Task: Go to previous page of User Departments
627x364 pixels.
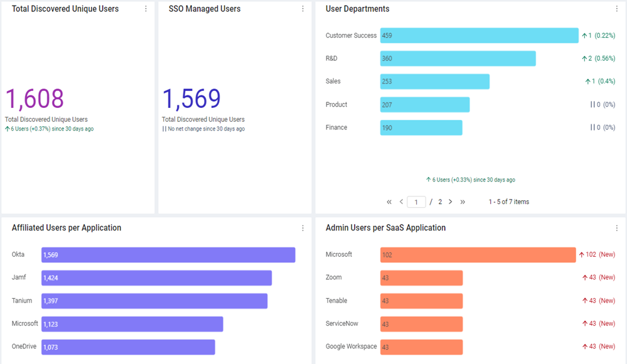Action: [x=401, y=202]
